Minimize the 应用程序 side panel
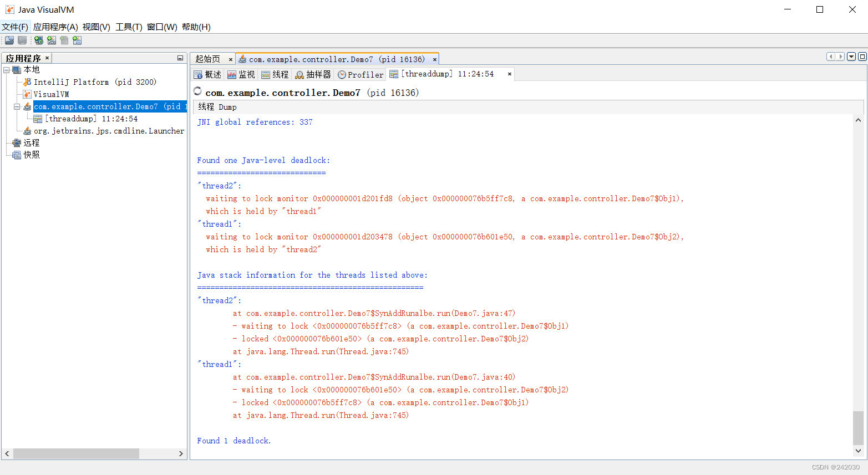The image size is (868, 475). click(180, 58)
